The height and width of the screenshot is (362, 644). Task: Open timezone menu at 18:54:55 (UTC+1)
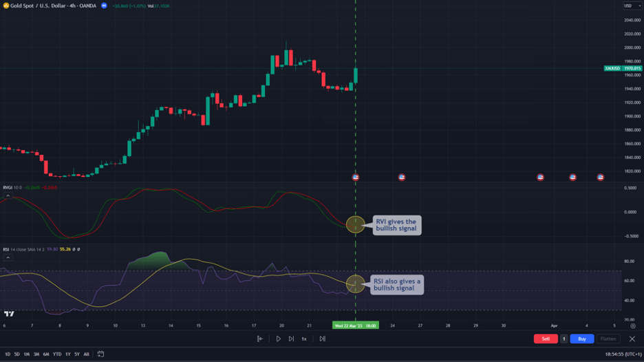(x=623, y=354)
